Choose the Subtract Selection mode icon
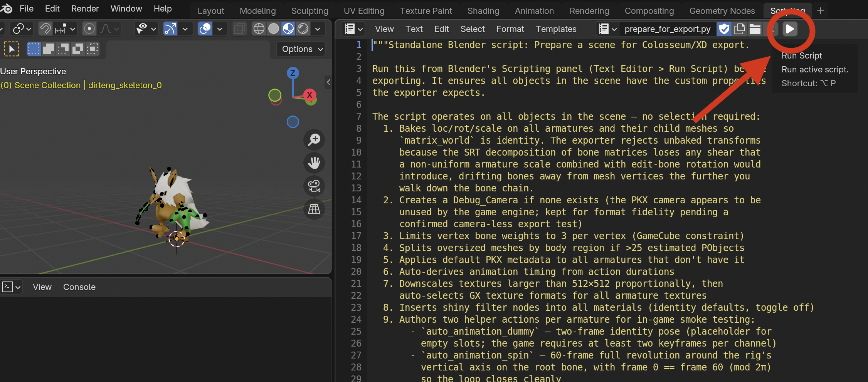The image size is (868, 382). pyautogui.click(x=63, y=49)
